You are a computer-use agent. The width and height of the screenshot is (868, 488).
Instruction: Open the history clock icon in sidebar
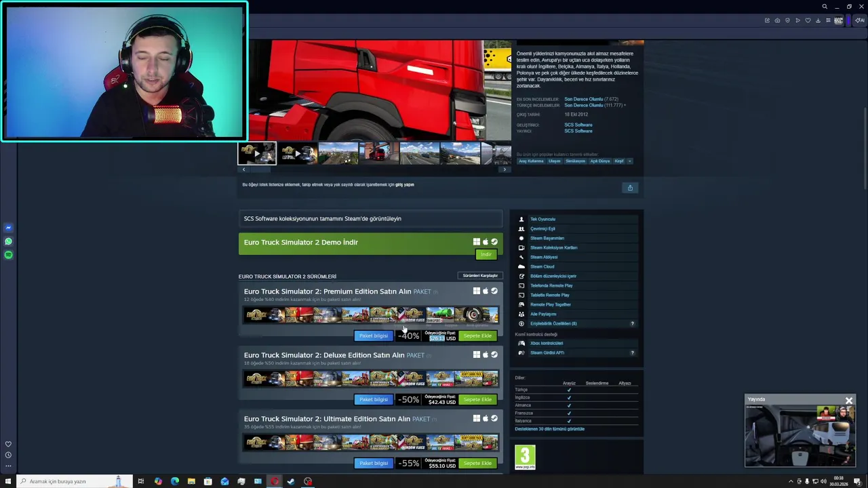(x=8, y=455)
